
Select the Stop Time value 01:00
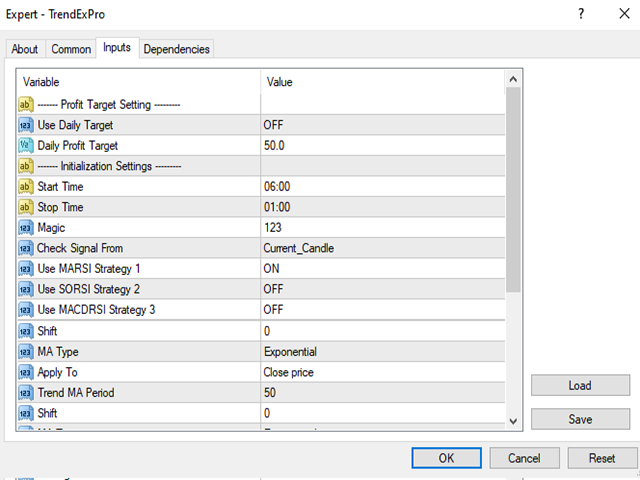click(277, 207)
